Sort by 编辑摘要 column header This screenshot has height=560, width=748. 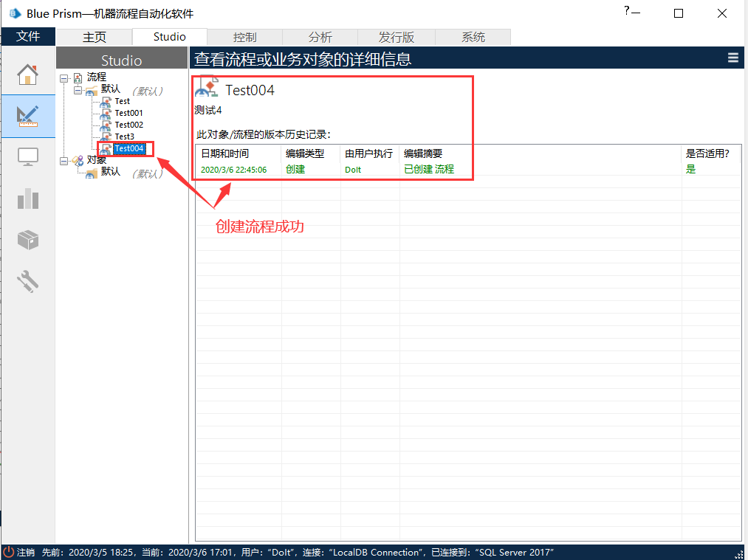(x=540, y=153)
